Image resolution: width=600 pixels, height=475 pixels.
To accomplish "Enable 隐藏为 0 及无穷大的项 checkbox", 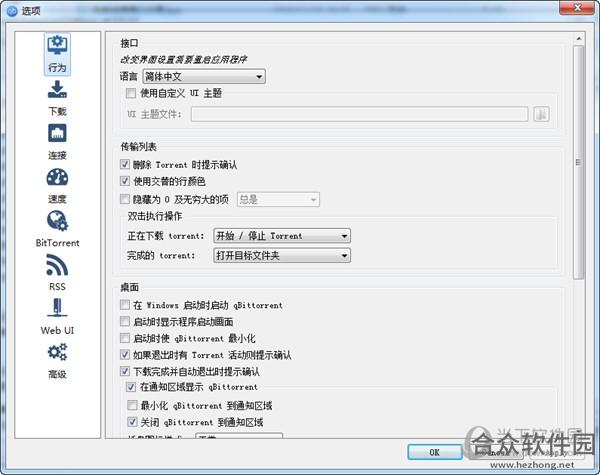I will click(125, 199).
